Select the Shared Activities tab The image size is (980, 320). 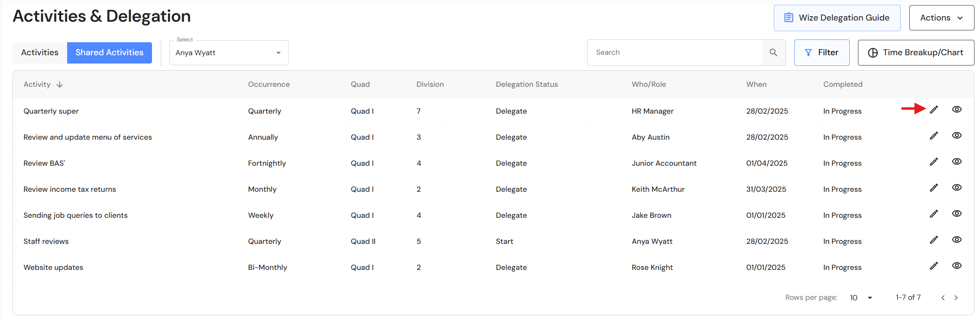(109, 53)
